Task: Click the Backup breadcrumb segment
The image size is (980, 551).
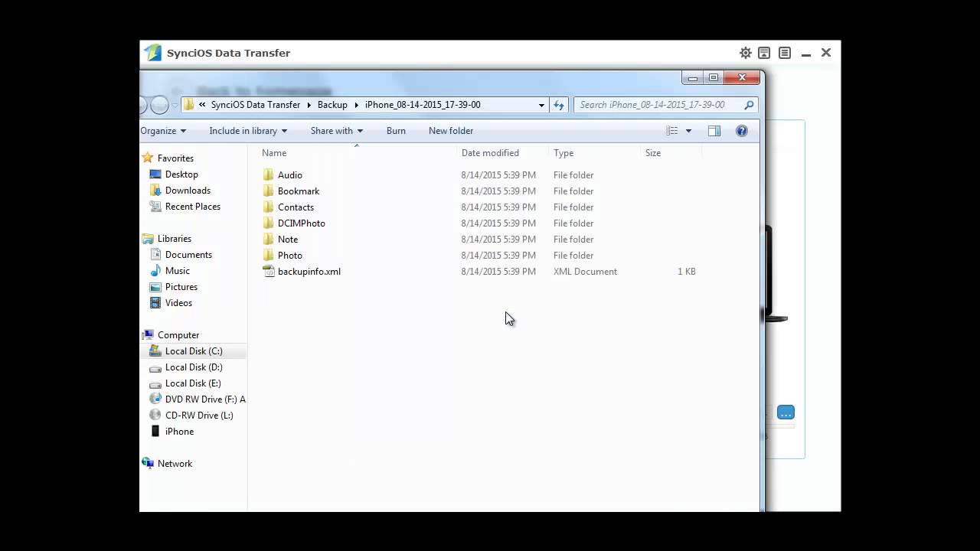Action: 332,105
